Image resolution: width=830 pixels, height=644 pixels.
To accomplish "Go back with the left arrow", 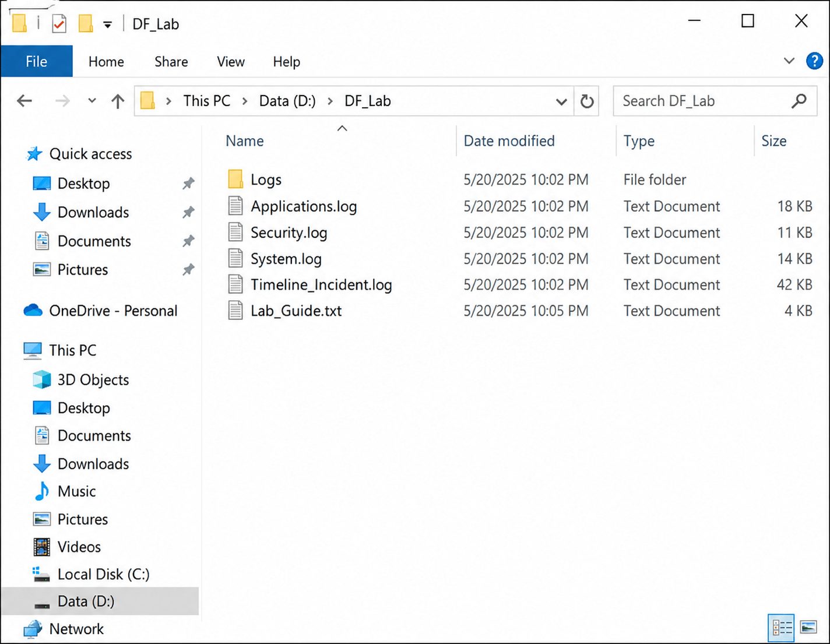I will pos(24,101).
